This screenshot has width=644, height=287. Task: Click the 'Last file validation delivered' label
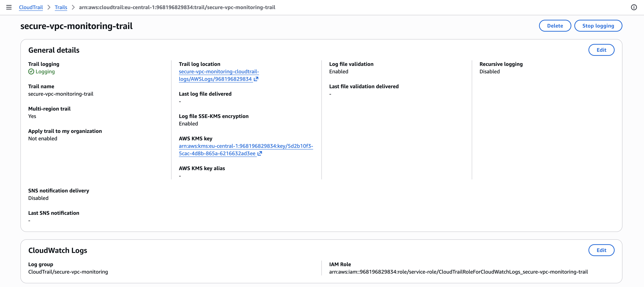tap(364, 86)
